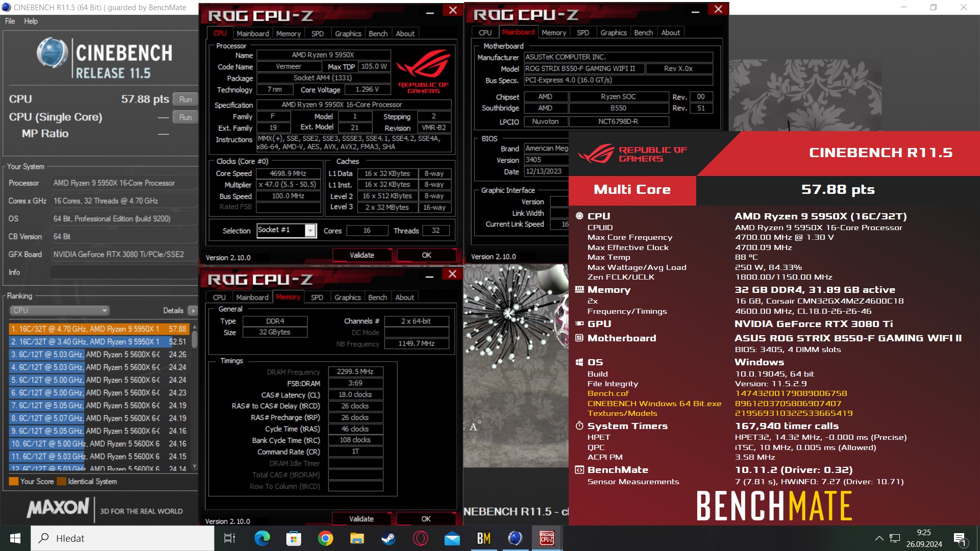
Task: Open File Explorer from the taskbar
Action: 357,538
